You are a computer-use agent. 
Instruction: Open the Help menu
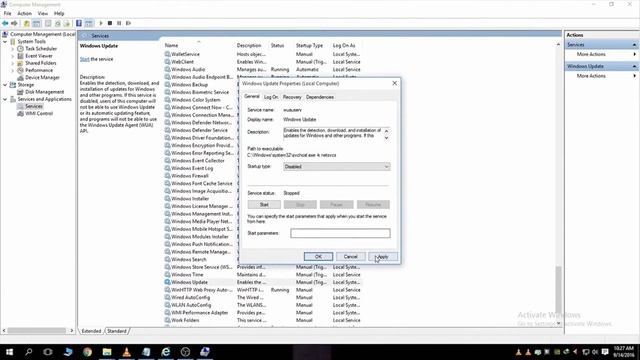59,13
